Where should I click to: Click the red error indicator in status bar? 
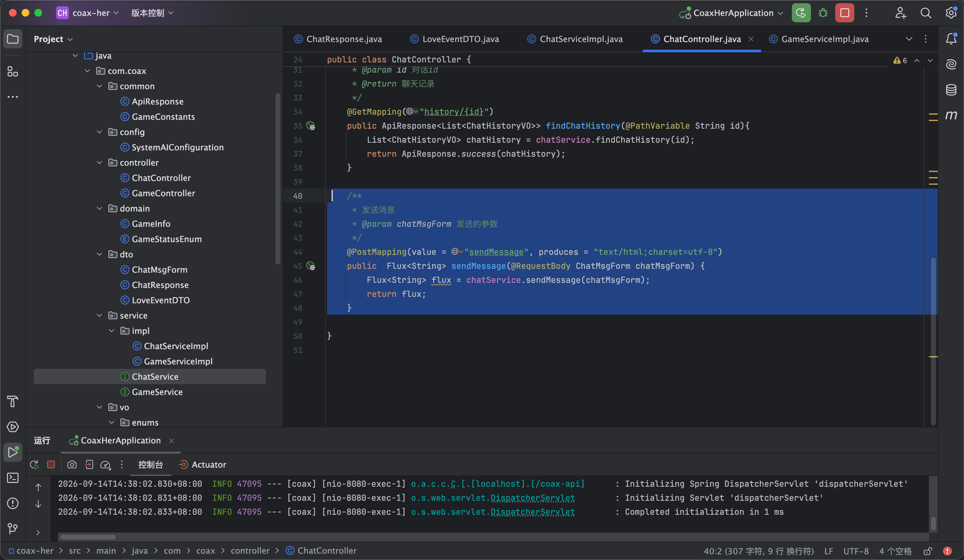pos(947,551)
